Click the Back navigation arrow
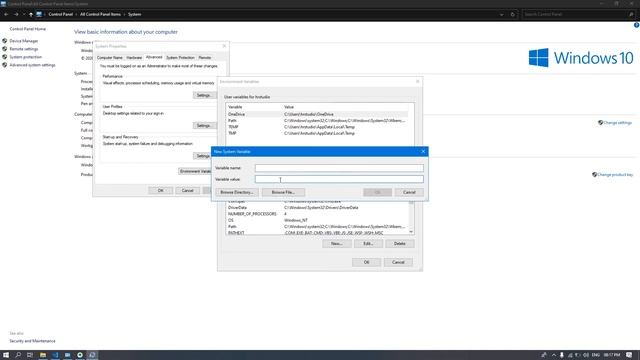Screen dimensions: 640x360 6,14
